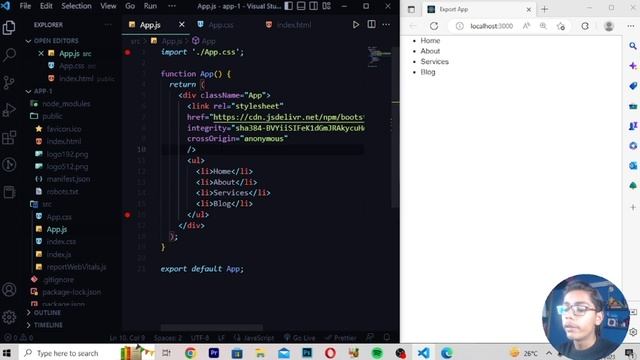Open Explorer panel's more actions ellipsis
Image resolution: width=640 pixels, height=360 pixels.
coord(108,25)
